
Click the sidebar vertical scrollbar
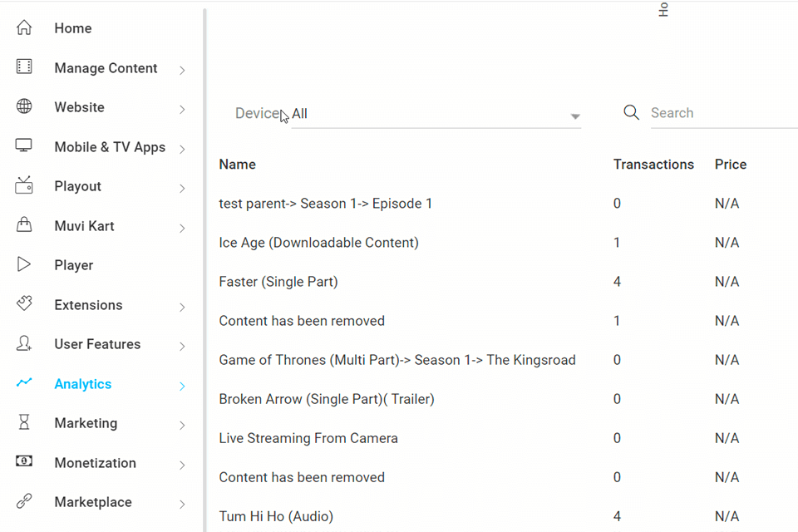click(x=204, y=266)
